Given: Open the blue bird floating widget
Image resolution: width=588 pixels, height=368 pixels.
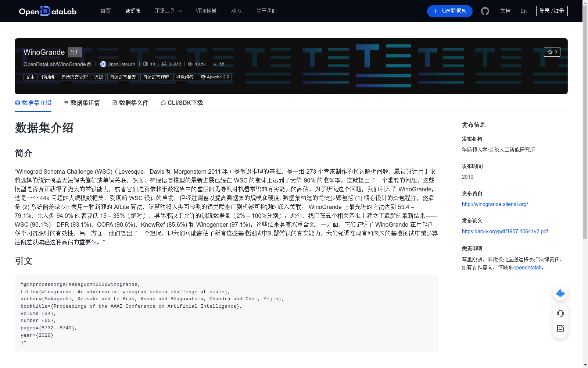Looking at the screenshot, I should (560, 293).
